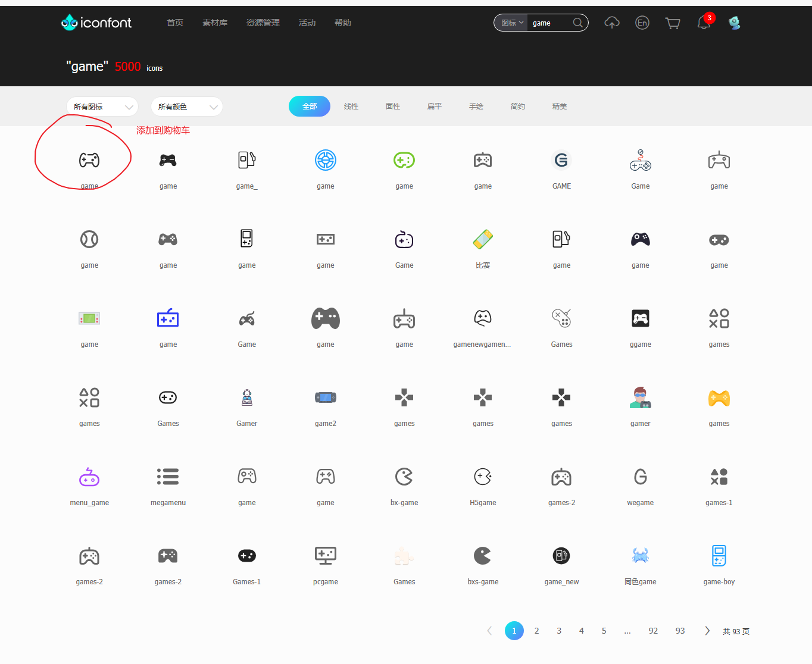Open the 图标 search type dropdown

pyautogui.click(x=511, y=23)
